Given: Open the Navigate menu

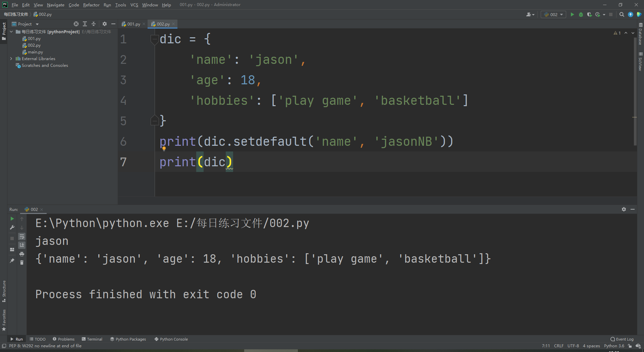Looking at the screenshot, I should 55,5.
